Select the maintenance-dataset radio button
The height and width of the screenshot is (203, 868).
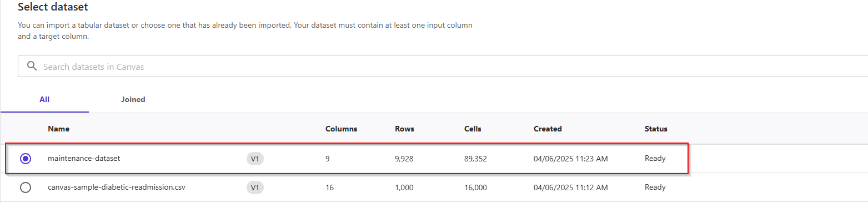point(25,159)
